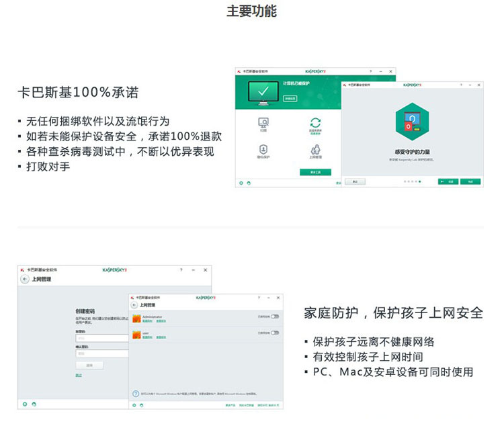Screen dimensions: 504x434
Task: Toggle parental control for user account
Action: 274,333
